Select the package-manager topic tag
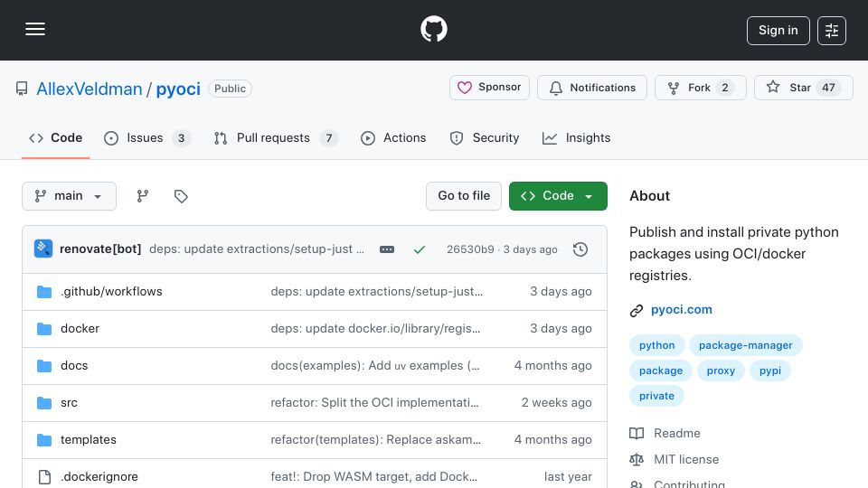868x488 pixels. tap(746, 345)
